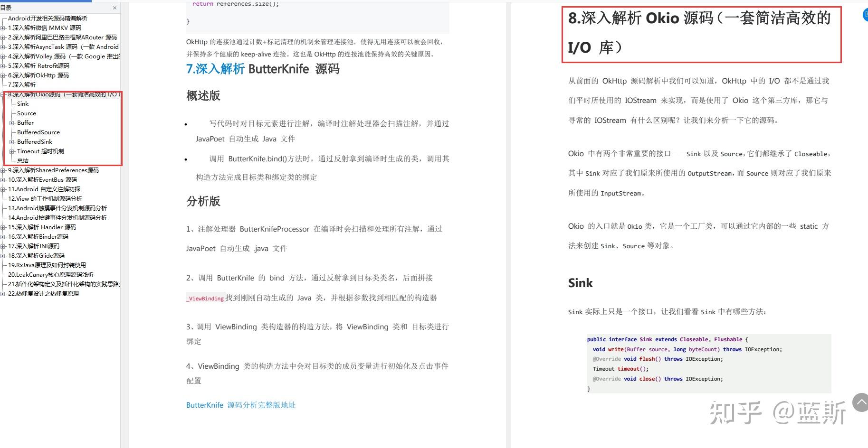Click the scroll-to-top arrow button
This screenshot has width=868, height=448.
click(x=861, y=402)
